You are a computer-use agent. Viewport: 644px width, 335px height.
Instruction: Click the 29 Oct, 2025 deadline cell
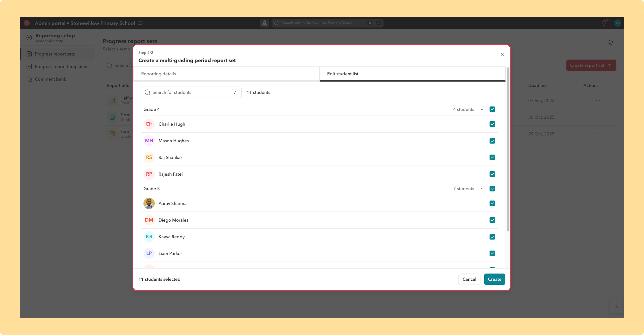click(x=541, y=134)
